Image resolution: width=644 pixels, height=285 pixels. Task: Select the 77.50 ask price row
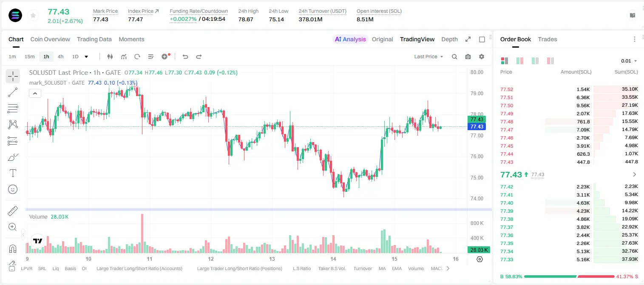click(x=569, y=105)
